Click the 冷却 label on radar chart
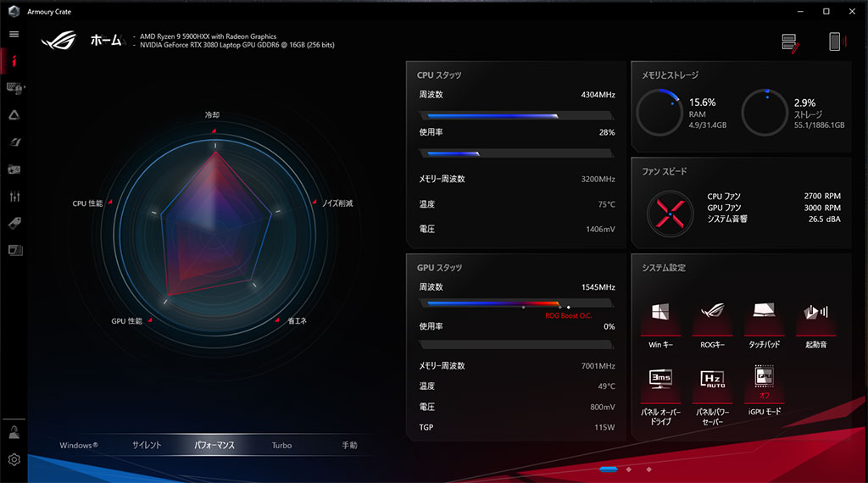This screenshot has height=483, width=868. [212, 115]
